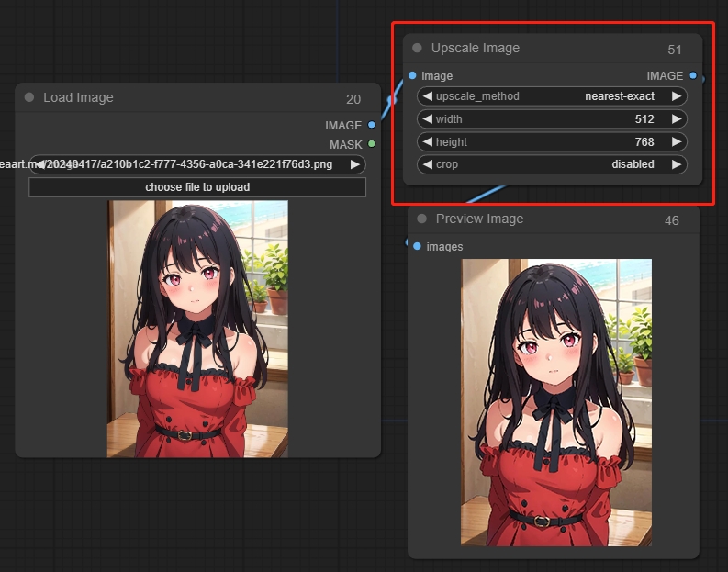Collapse the Preview Image node via its dot
The height and width of the screenshot is (572, 728).
(x=421, y=219)
